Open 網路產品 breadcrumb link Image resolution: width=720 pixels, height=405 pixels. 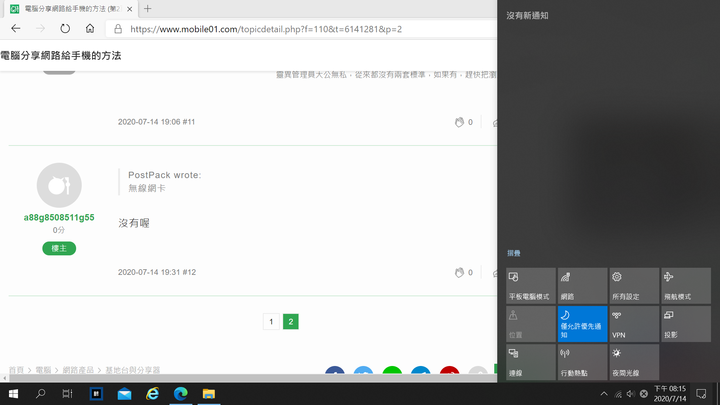tap(78, 370)
